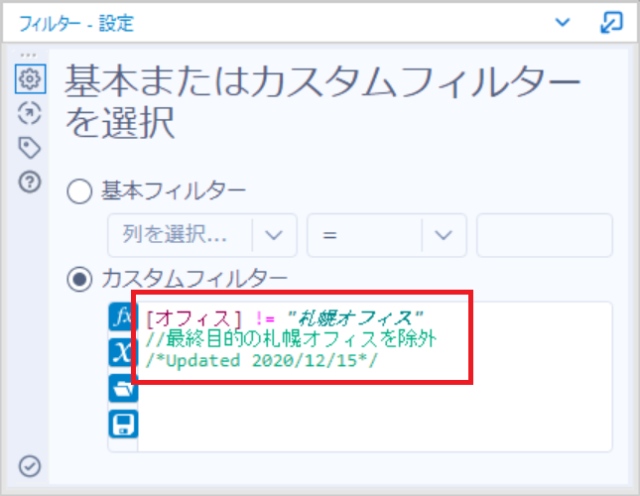Open the Navigation arrow tab in sidebar
Viewport: 640px width, 496px height.
(30, 113)
